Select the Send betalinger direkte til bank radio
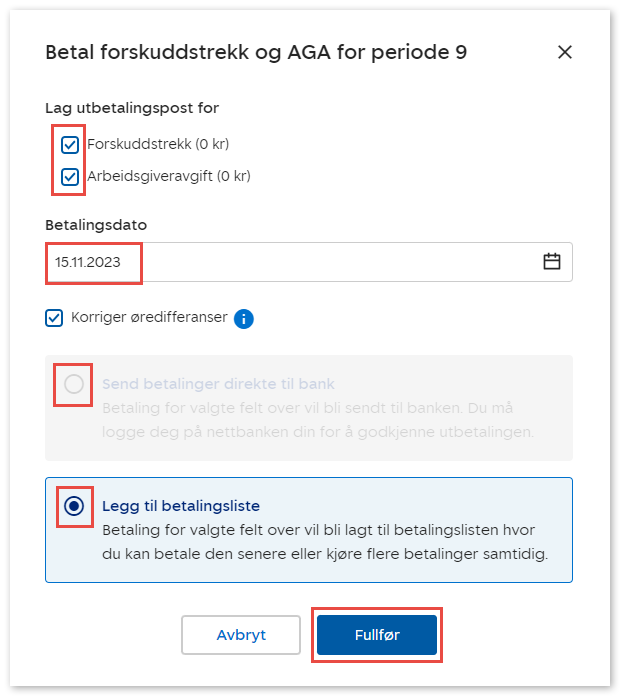The height and width of the screenshot is (696, 620). click(x=74, y=384)
